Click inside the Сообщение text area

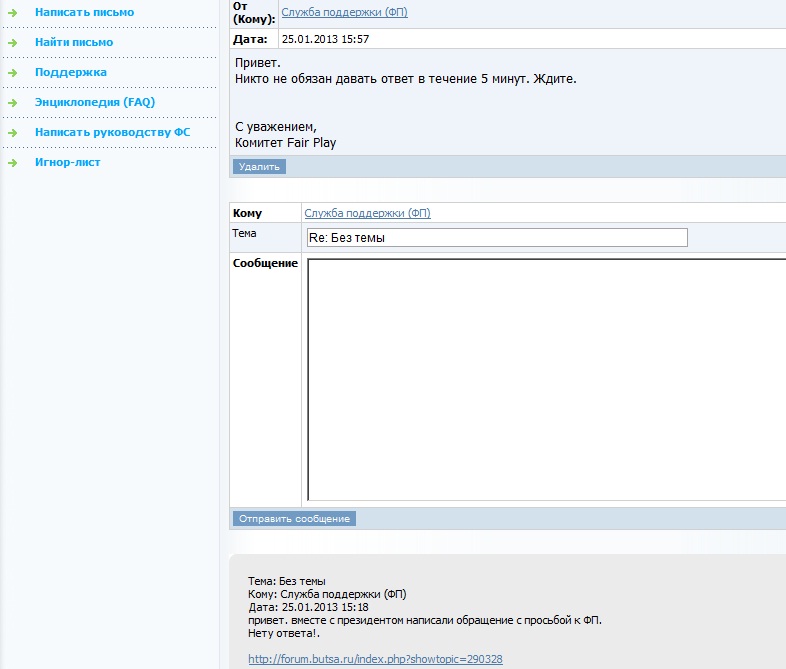tap(545, 378)
